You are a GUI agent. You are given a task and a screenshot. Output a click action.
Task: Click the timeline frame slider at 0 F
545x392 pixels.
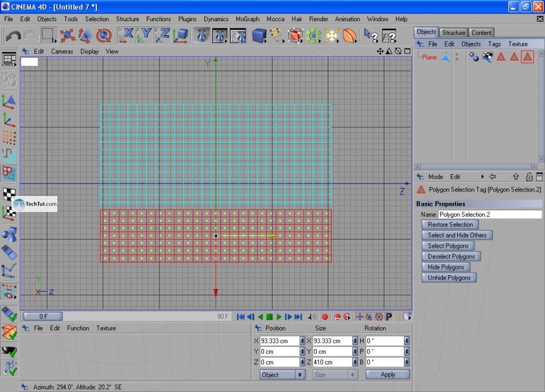click(44, 316)
